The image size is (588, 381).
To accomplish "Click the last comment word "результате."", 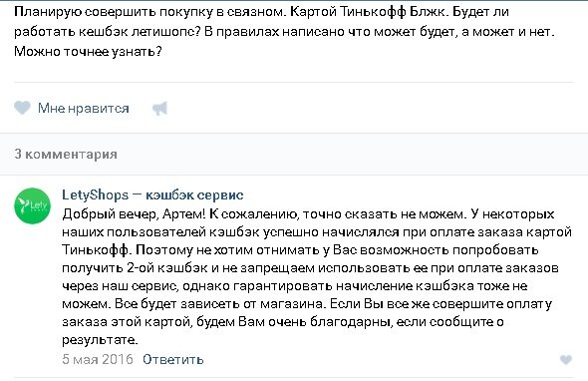I will pos(100,340).
